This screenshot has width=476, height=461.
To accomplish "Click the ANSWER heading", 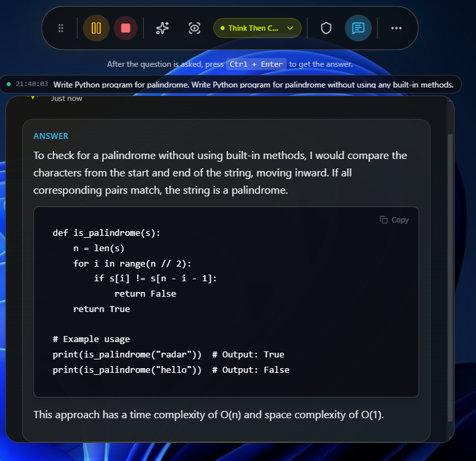I will [x=51, y=136].
